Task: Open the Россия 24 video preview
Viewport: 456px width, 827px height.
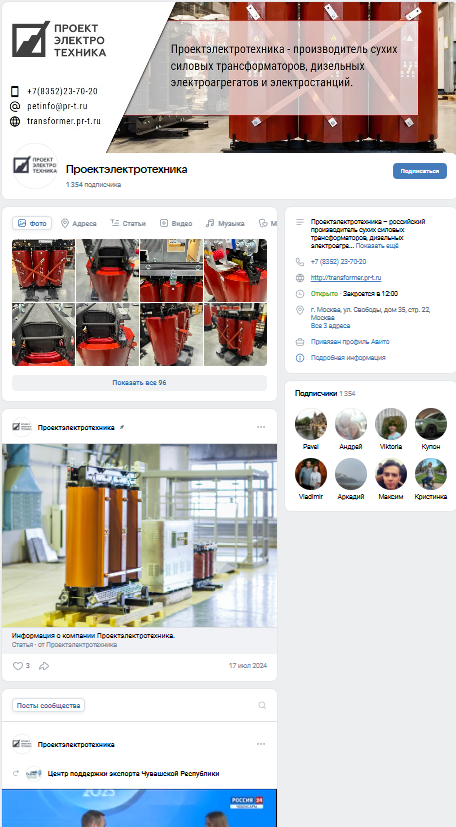Action: [x=139, y=807]
